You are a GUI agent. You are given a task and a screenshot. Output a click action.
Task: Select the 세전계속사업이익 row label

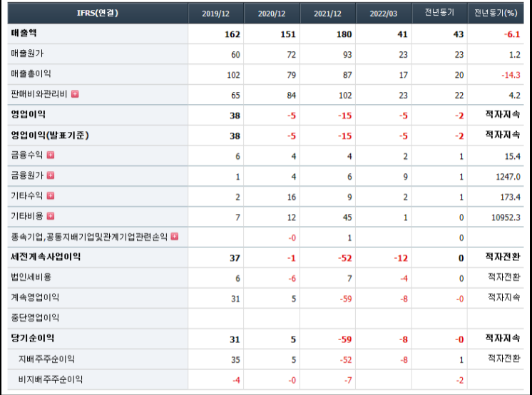click(x=46, y=257)
